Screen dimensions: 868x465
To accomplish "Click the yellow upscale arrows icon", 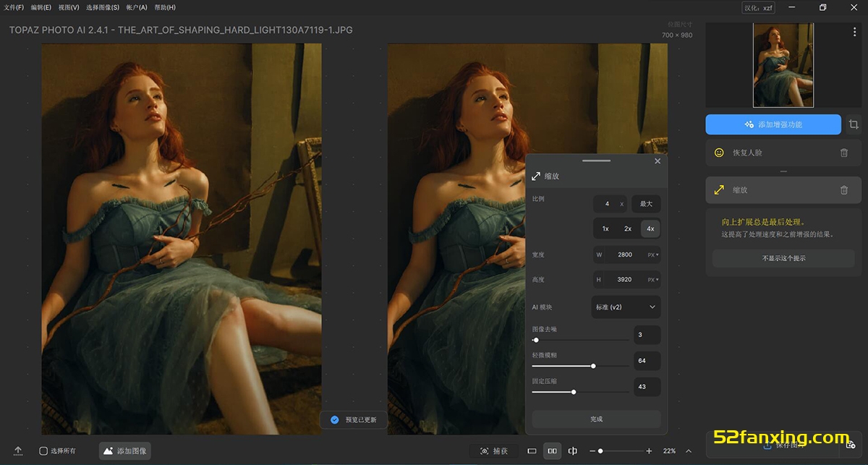I will pos(719,189).
